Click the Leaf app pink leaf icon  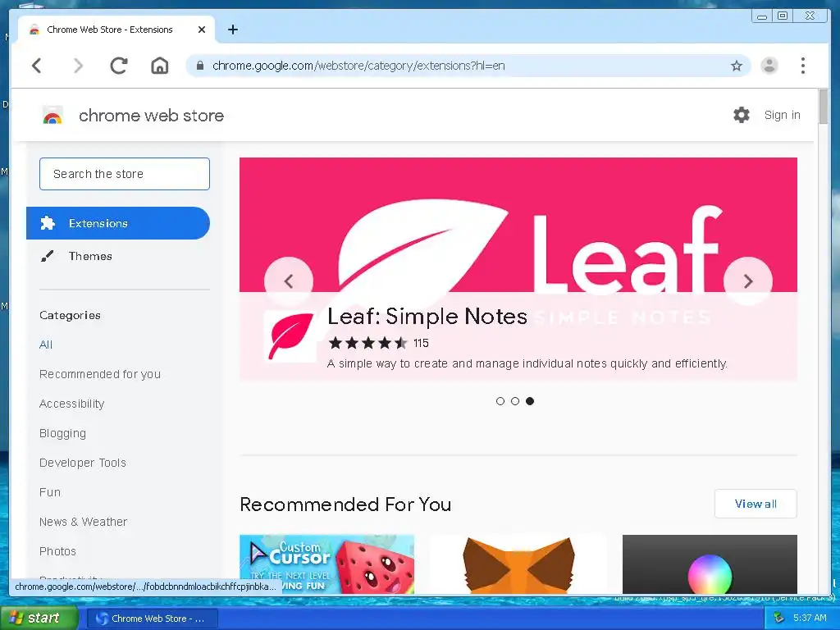pyautogui.click(x=290, y=336)
